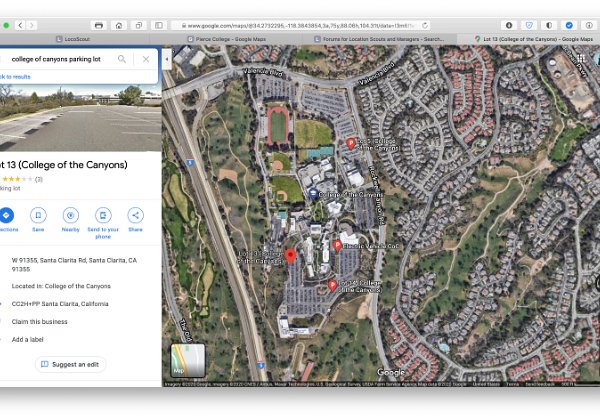Click the blue checkmark extension icon
The image size is (600, 420).
[x=569, y=26]
